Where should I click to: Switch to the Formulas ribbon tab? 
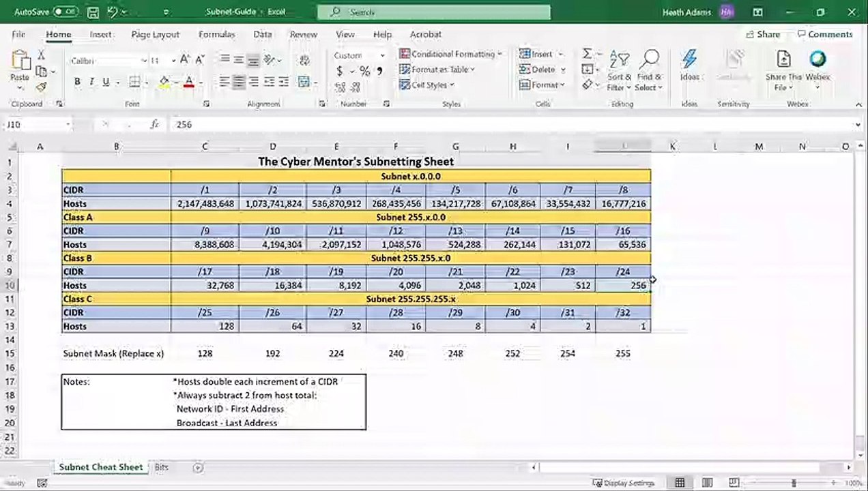(216, 34)
